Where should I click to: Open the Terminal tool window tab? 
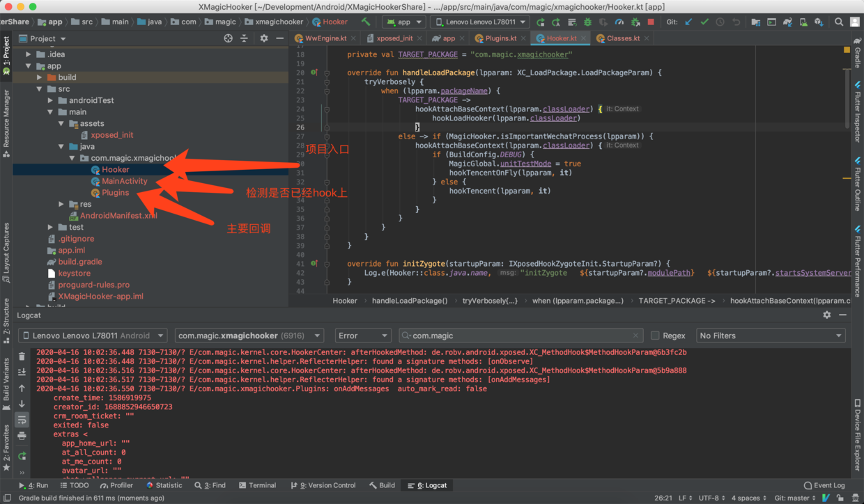257,485
